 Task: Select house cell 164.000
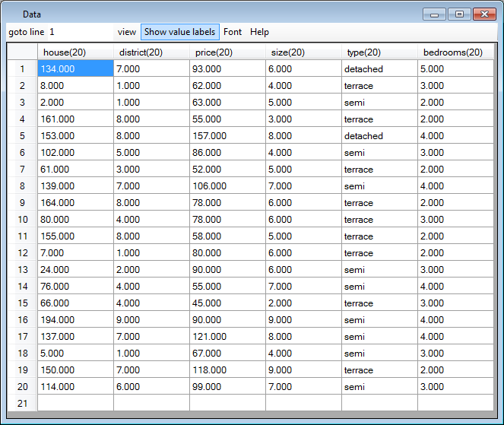75,202
